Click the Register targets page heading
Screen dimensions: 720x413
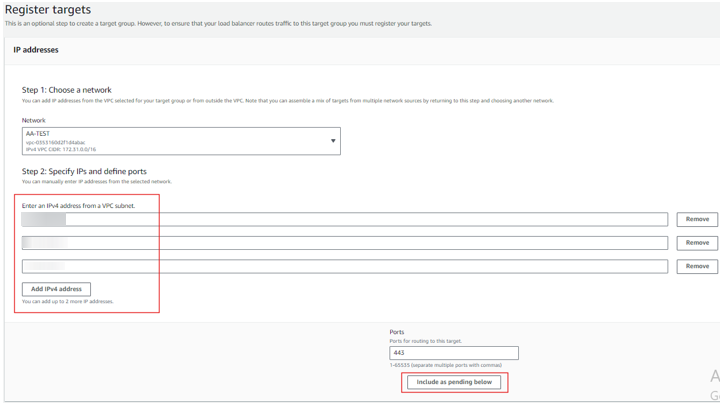pos(48,10)
